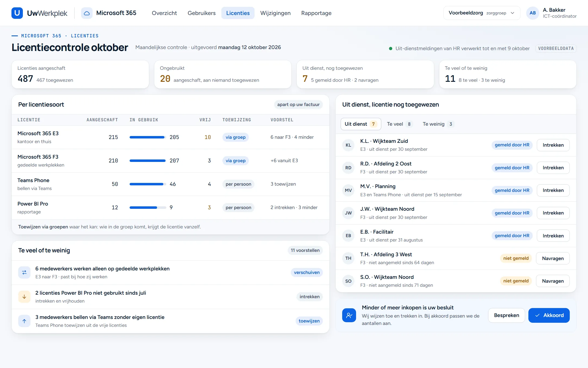Click the Microsoft 365 cloud icon
588x368 pixels.
click(x=87, y=13)
